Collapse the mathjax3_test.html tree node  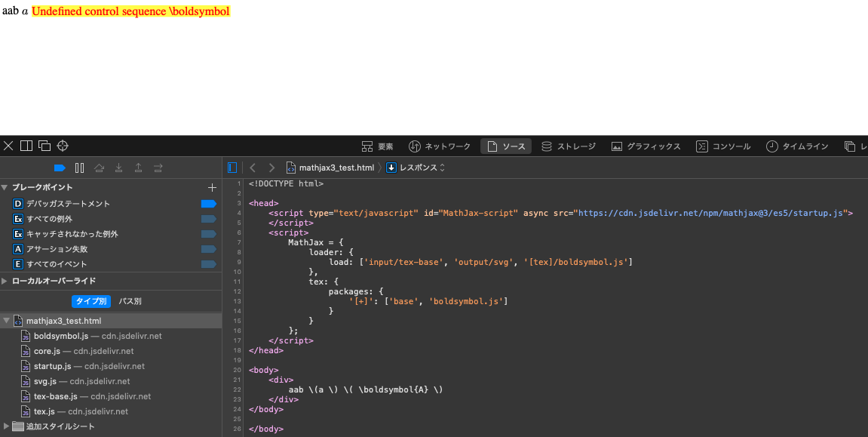[x=6, y=321]
